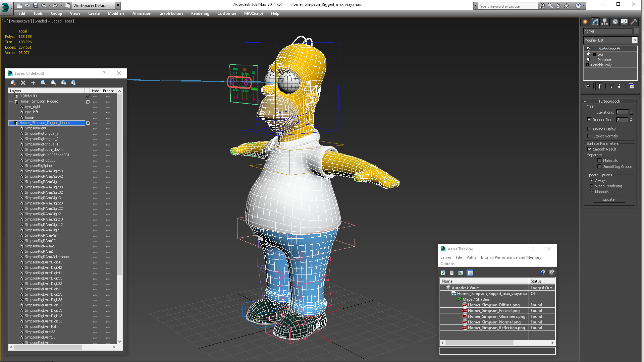Click Table View icon in Asset Tracking toolbar
The image size is (644, 362).
pos(470,273)
